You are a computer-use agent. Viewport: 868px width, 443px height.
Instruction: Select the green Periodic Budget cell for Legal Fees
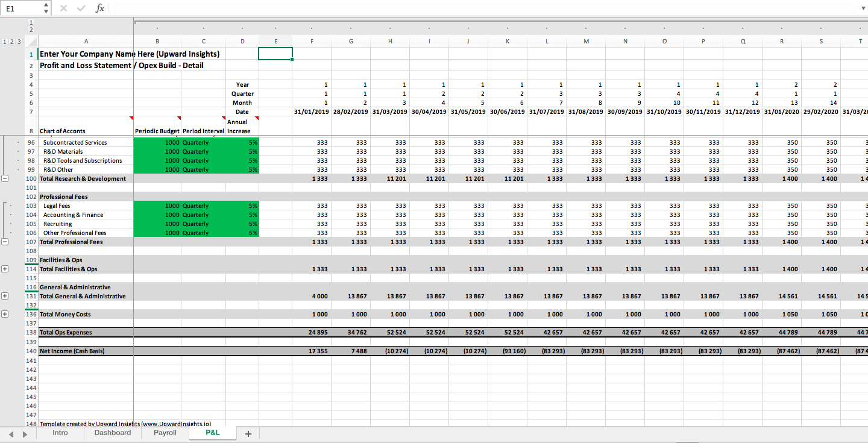coord(157,206)
